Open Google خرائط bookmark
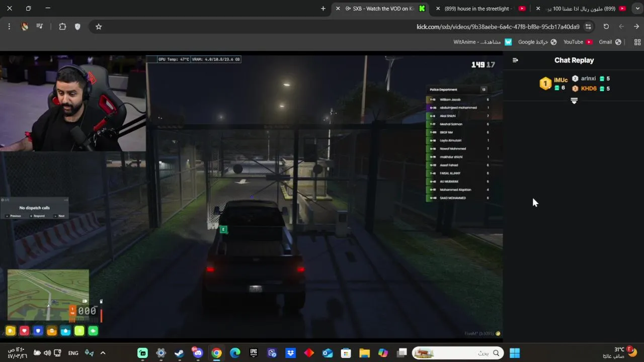This screenshot has height=362, width=644. click(x=537, y=42)
